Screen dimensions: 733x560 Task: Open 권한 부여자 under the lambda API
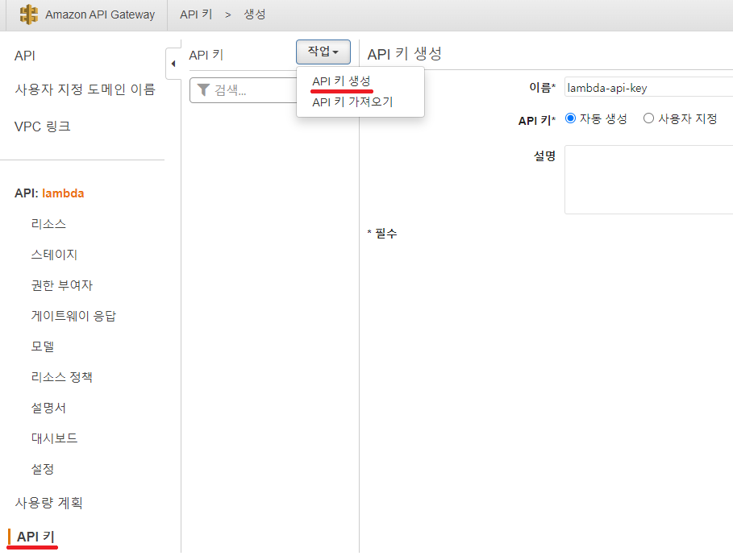coord(62,285)
